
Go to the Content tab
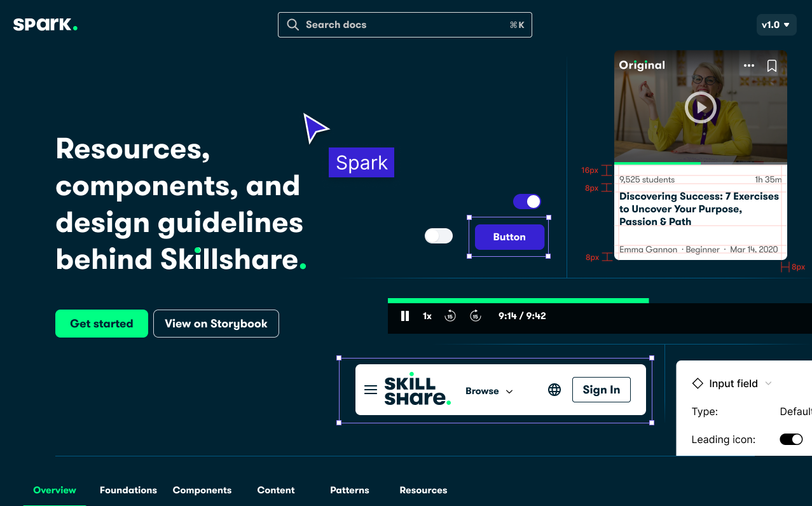click(276, 490)
